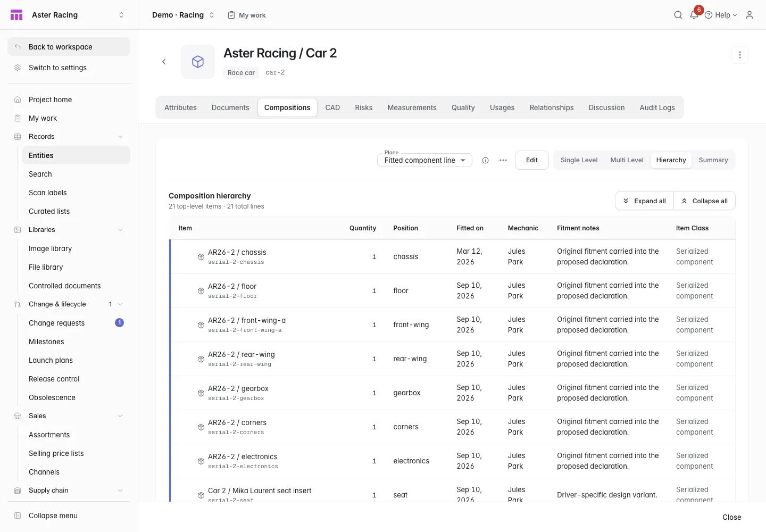Click Back to workspace

pyautogui.click(x=69, y=47)
